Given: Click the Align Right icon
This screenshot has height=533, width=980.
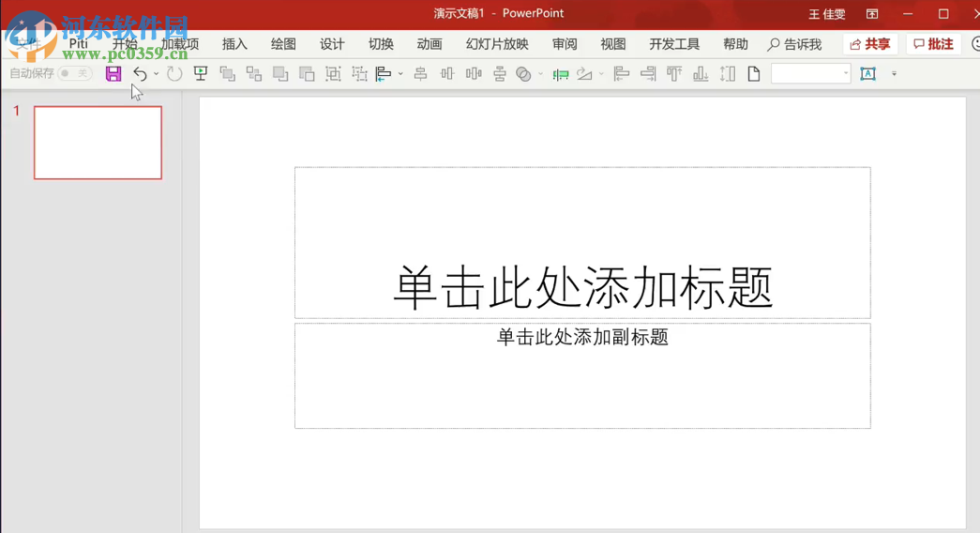Looking at the screenshot, I should coord(648,74).
